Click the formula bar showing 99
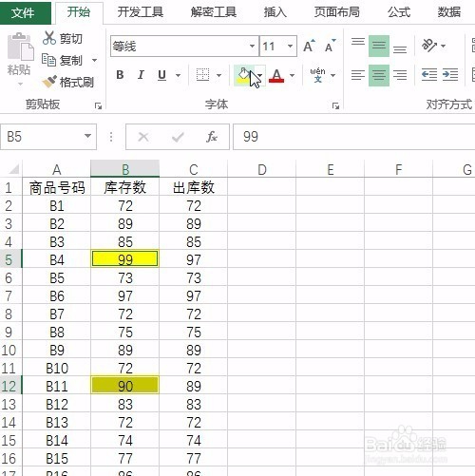The width and height of the screenshot is (475, 476). point(353,137)
